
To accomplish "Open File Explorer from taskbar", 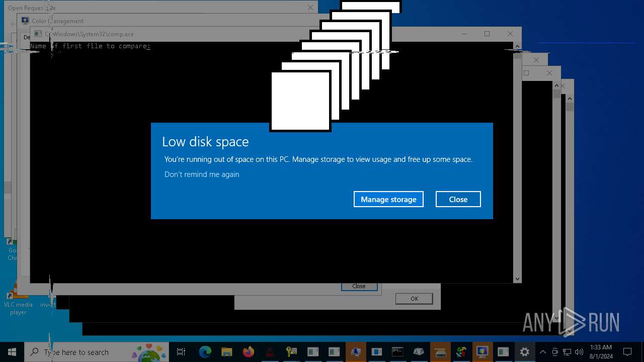I will point(226,352).
